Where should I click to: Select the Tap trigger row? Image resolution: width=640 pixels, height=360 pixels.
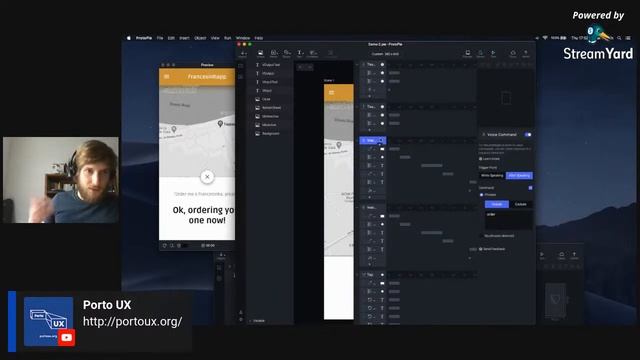coord(373,275)
